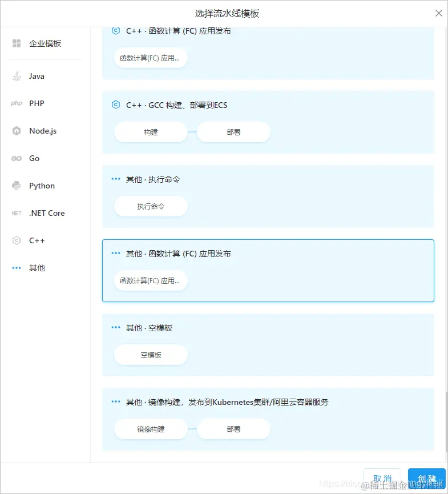Viewport: 448px width, 494px height.
Task: Click the 执行命令 stage pill
Action: pyautogui.click(x=150, y=206)
